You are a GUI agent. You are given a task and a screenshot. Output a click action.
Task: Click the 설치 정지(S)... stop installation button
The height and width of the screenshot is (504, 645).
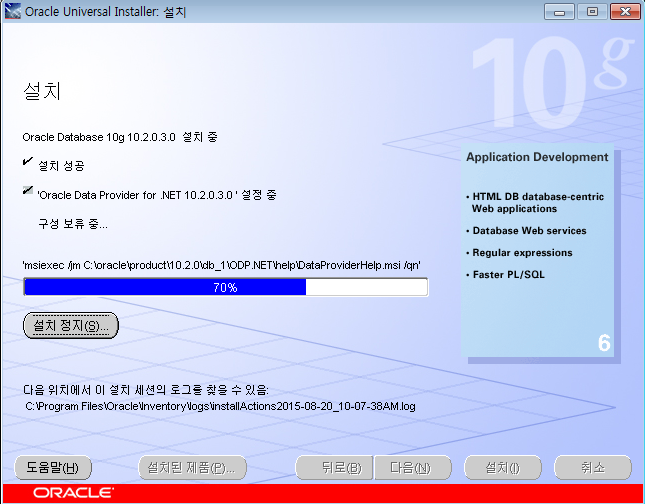point(71,325)
